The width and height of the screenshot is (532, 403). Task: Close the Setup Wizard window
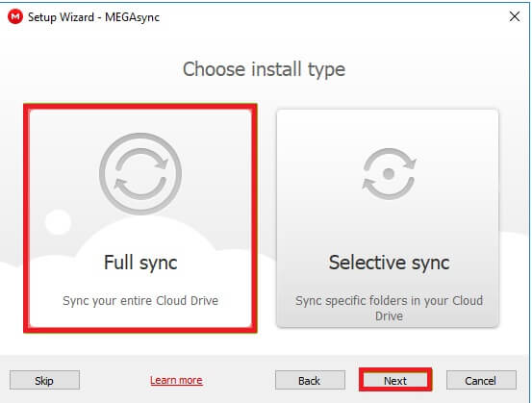point(515,16)
